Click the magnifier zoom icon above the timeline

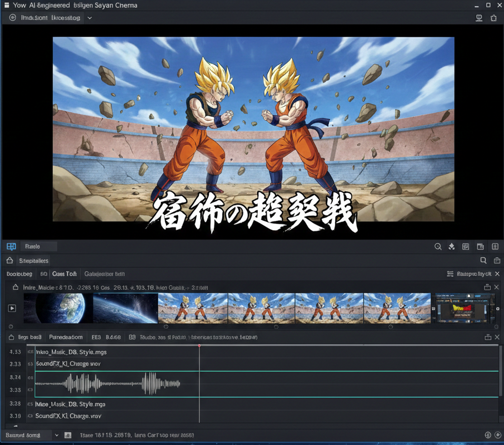coord(438,246)
